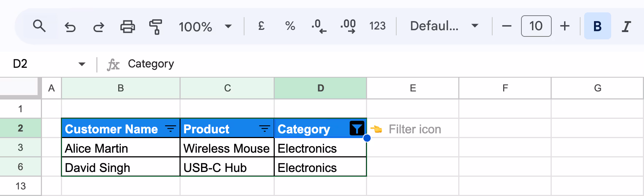The image size is (644, 196).
Task: Select the paint format tool
Action: tap(156, 27)
